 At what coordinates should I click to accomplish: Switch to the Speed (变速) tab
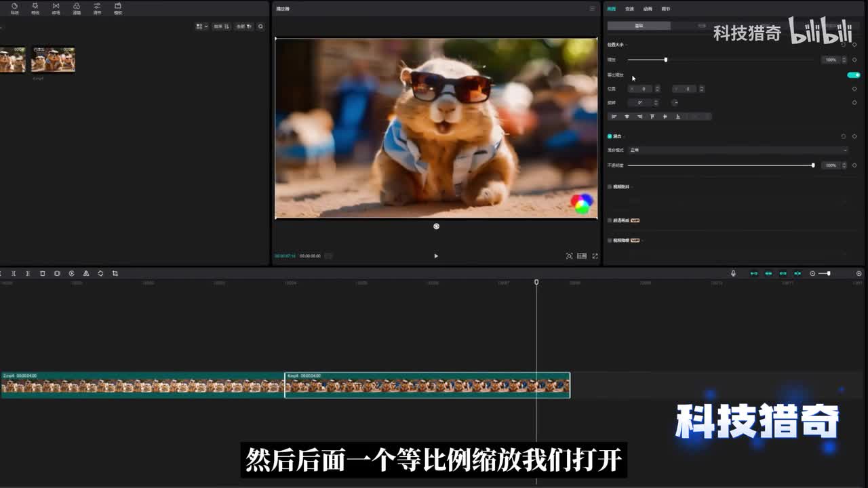coord(629,9)
